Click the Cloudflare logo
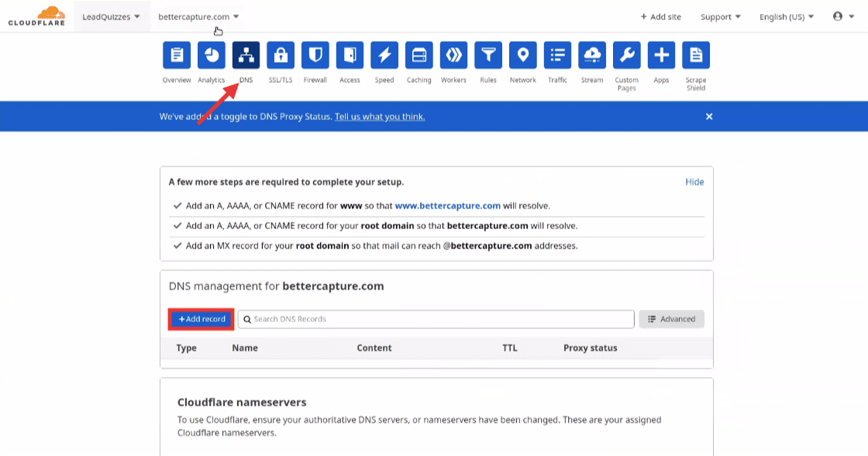 click(x=36, y=16)
